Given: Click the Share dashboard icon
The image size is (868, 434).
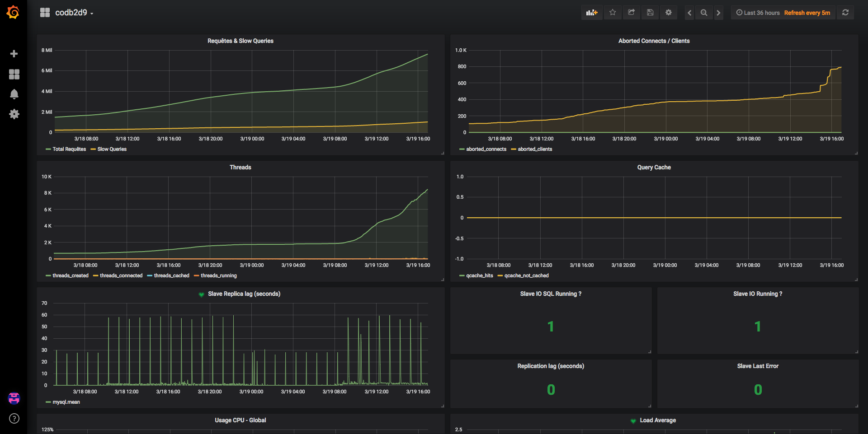Looking at the screenshot, I should pyautogui.click(x=632, y=13).
